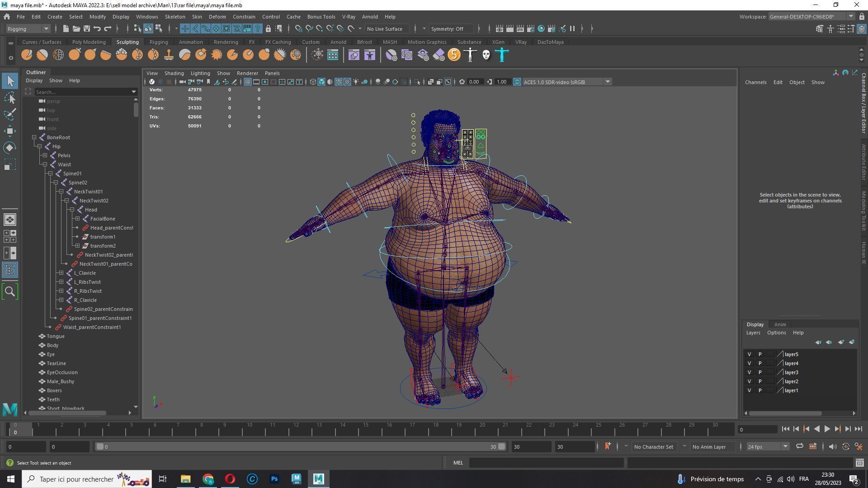
Task: Open the ACES 1.0 SDR-video colorspace dropdown
Action: coord(567,82)
